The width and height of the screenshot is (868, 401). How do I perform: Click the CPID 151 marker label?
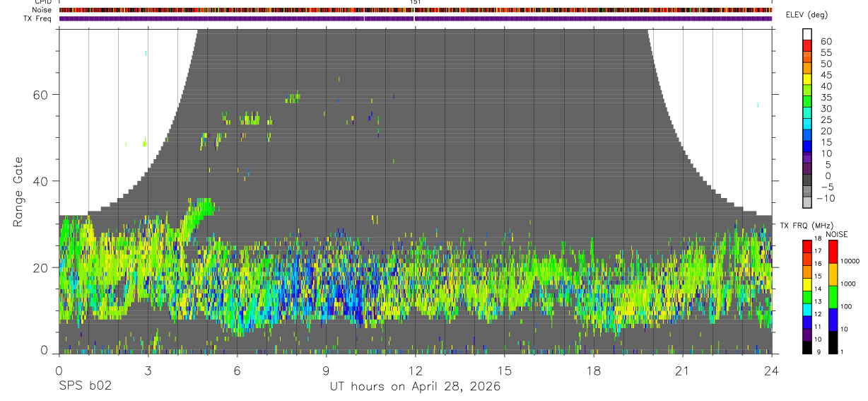415,2
